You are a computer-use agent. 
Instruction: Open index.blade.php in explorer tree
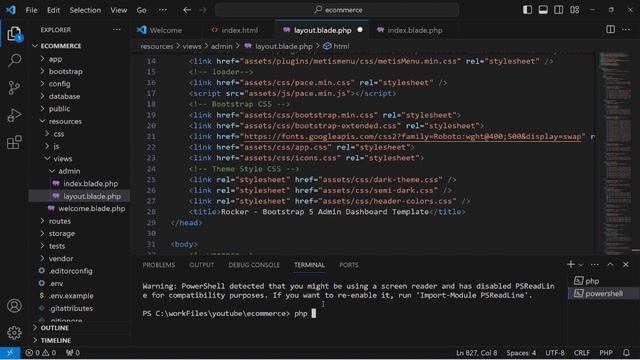coord(80,184)
